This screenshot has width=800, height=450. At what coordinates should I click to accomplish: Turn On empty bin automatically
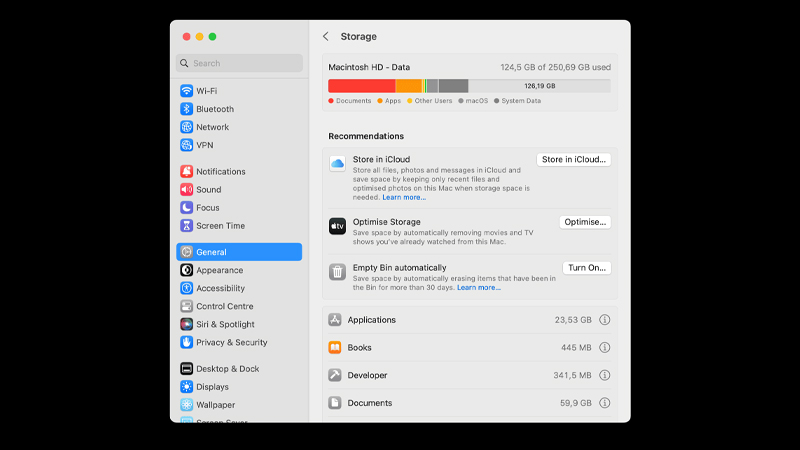[x=587, y=268]
